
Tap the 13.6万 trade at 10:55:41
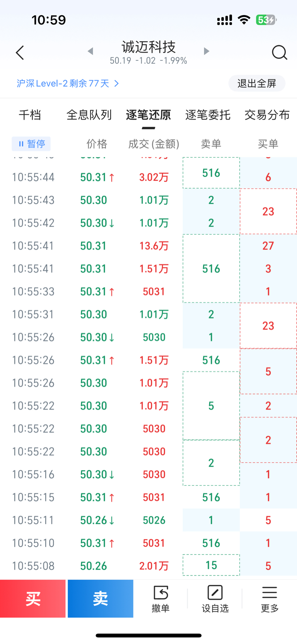tap(154, 246)
